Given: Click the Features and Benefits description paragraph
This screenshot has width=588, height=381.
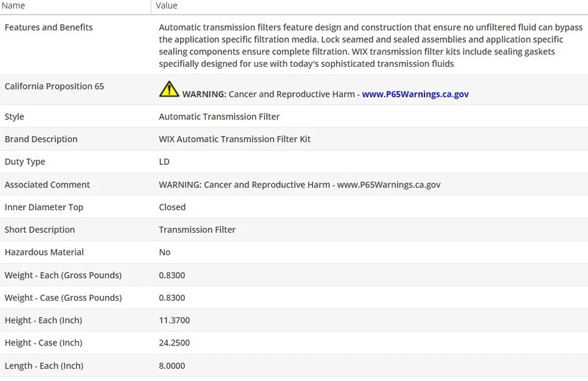Looking at the screenshot, I should click(x=371, y=45).
